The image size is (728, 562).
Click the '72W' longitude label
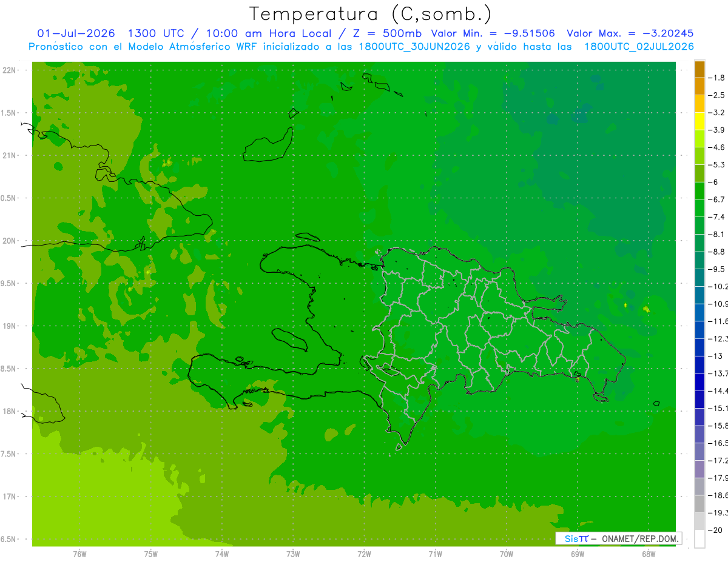point(364,554)
